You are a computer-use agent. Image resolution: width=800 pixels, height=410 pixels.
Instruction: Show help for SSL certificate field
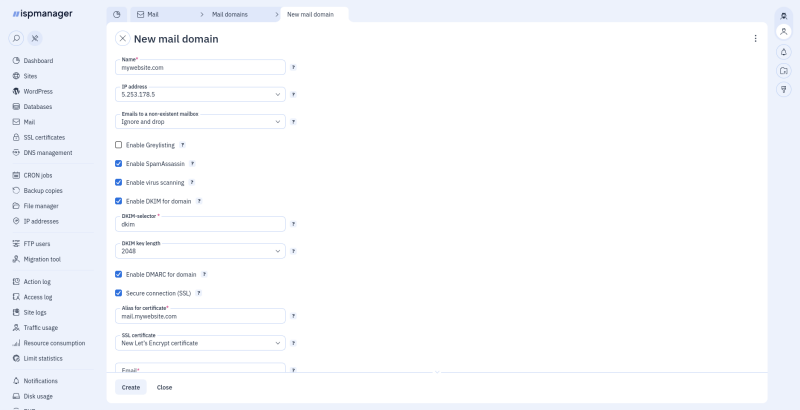[x=293, y=343]
